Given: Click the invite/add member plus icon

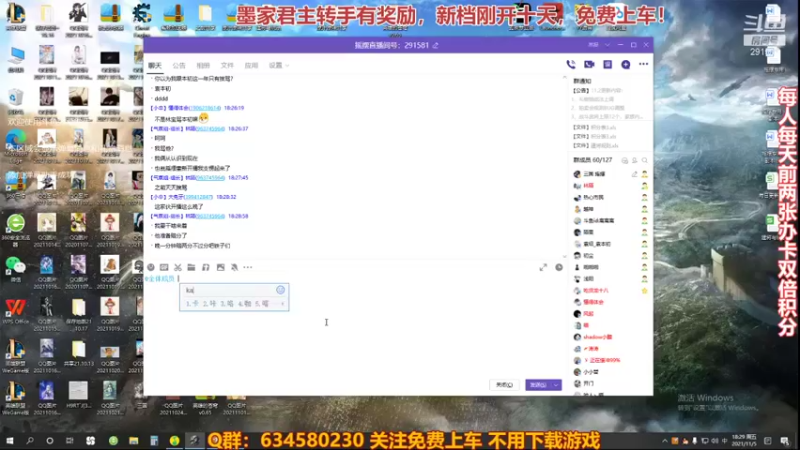Looking at the screenshot, I should pyautogui.click(x=626, y=64).
